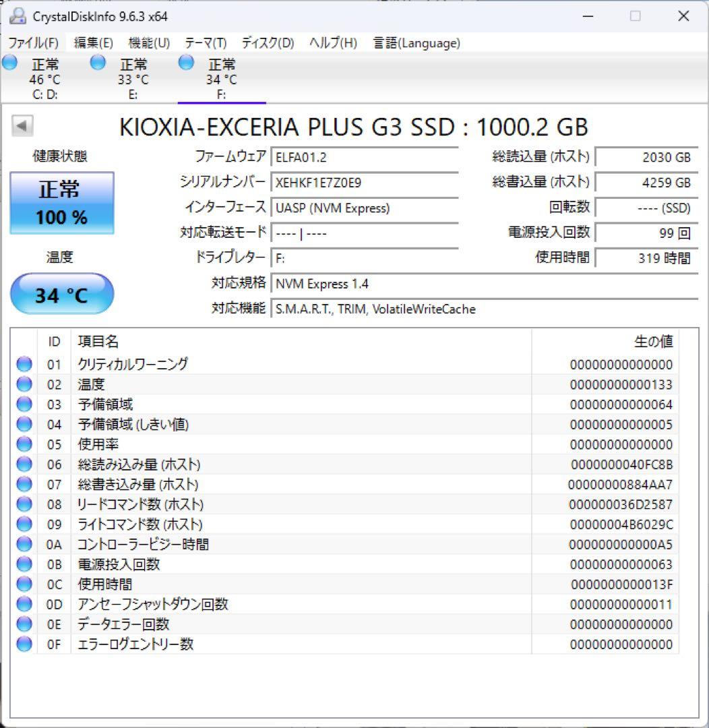This screenshot has width=709, height=728.
Task: Click the status dot beside エラーログエントリー数
Action: click(24, 644)
